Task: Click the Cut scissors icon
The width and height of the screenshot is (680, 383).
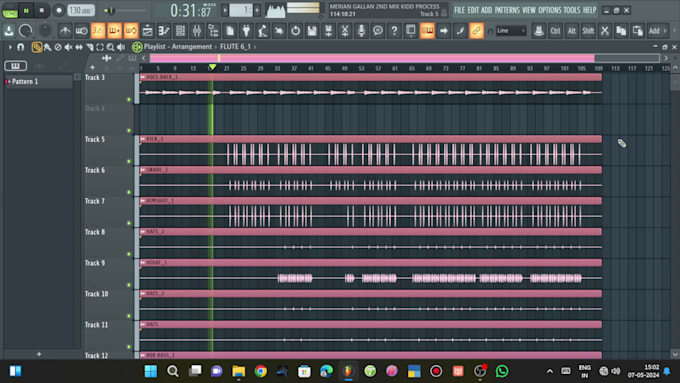Action: [605, 31]
